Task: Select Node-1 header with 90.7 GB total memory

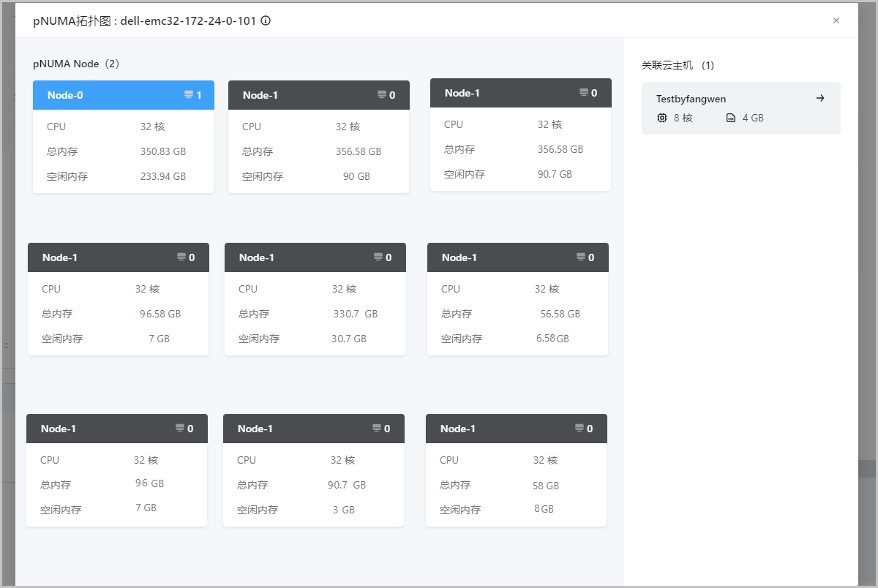Action: (x=313, y=429)
